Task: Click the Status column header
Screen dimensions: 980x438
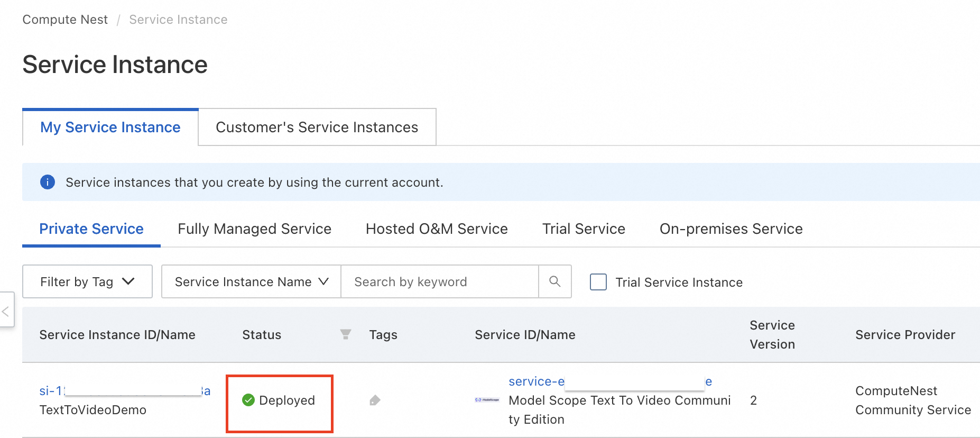Action: [262, 335]
